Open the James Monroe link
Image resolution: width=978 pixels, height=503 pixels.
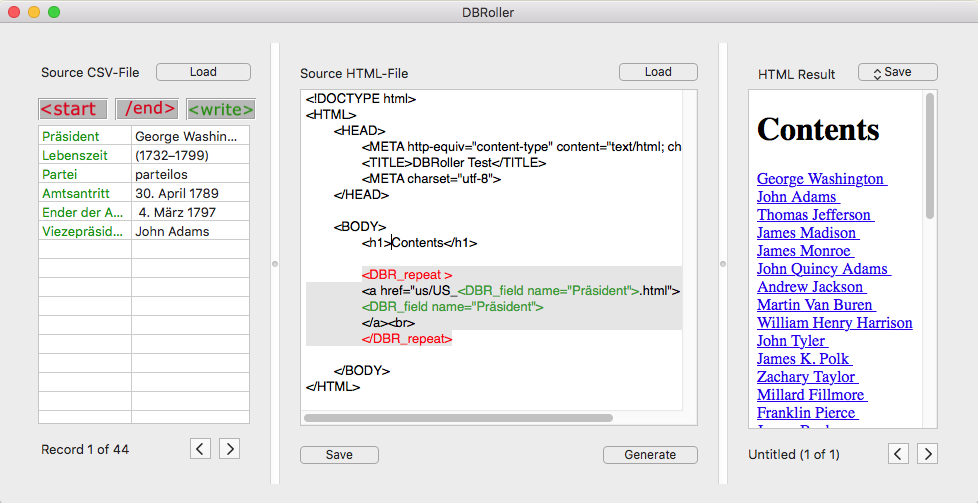coord(805,252)
